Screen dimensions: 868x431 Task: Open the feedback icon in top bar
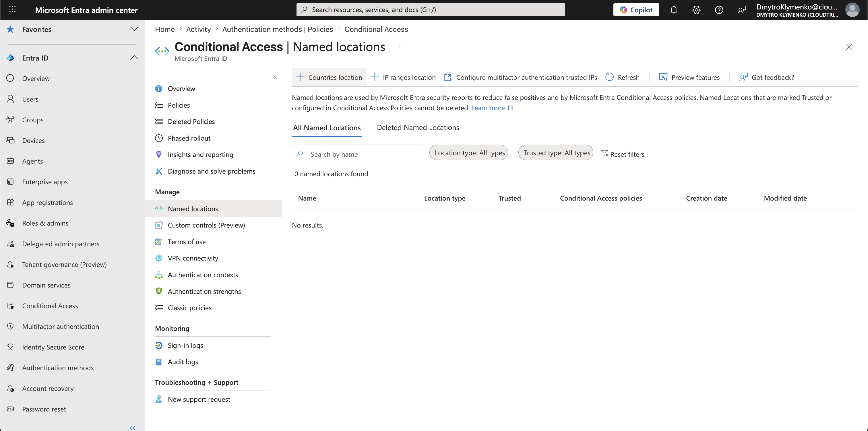741,10
